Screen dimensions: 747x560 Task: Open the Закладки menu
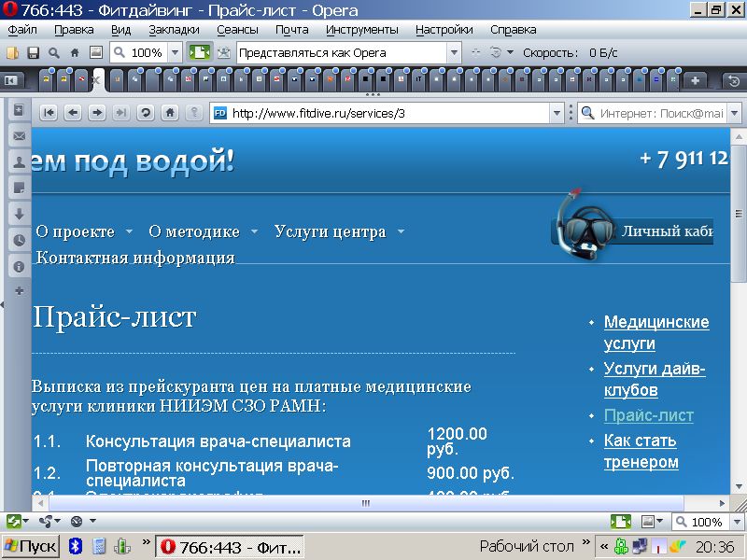click(174, 29)
